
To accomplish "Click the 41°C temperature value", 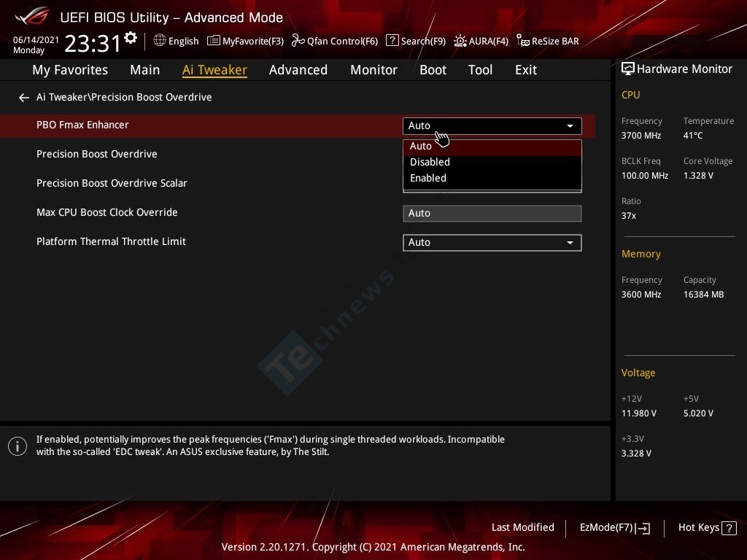I will click(693, 136).
